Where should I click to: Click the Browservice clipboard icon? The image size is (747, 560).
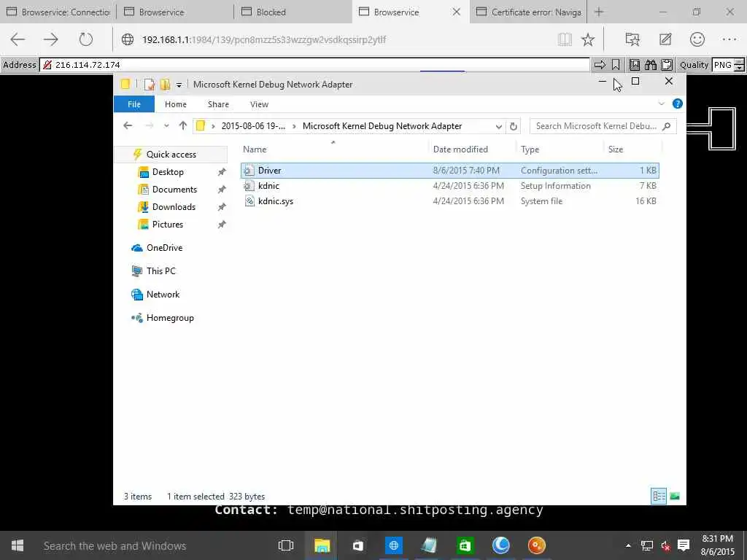point(667,65)
